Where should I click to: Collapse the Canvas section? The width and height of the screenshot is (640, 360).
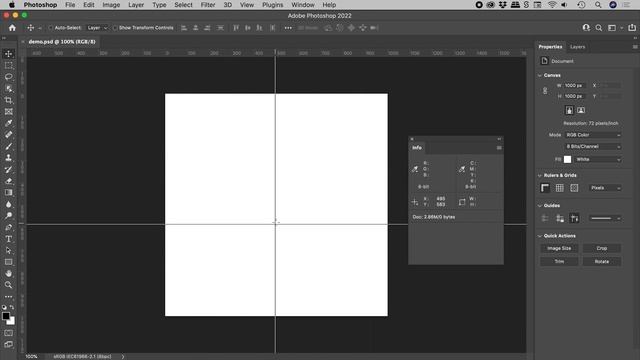pyautogui.click(x=540, y=76)
